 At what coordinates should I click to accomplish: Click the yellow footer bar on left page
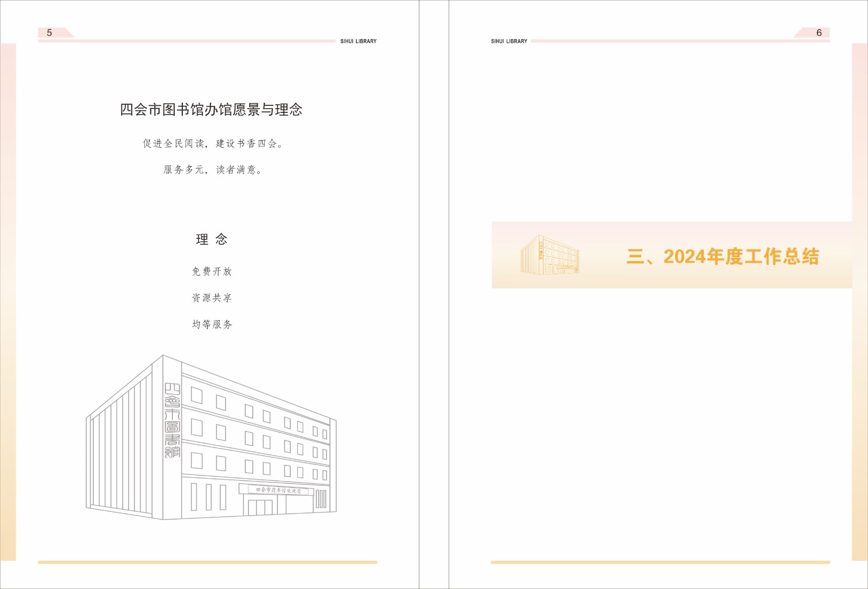(x=207, y=562)
